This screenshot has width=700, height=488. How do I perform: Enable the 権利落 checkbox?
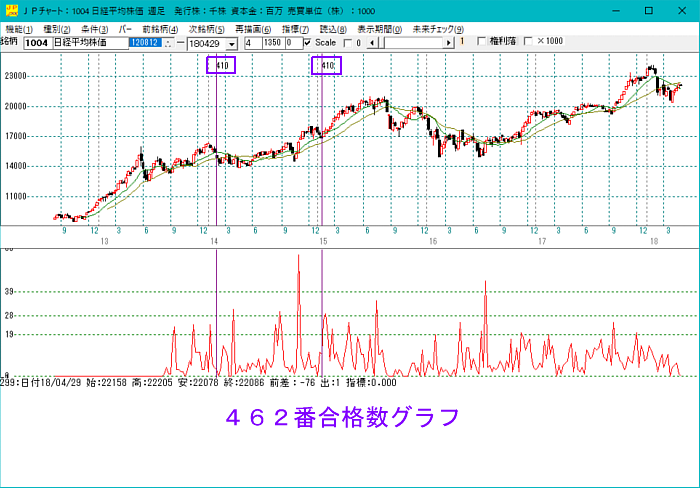482,42
